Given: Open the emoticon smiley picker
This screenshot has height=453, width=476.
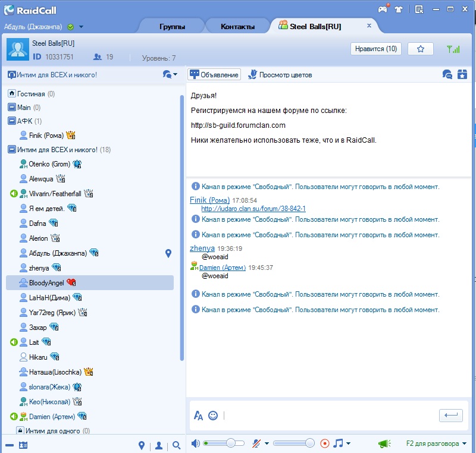Looking at the screenshot, I should (x=213, y=416).
